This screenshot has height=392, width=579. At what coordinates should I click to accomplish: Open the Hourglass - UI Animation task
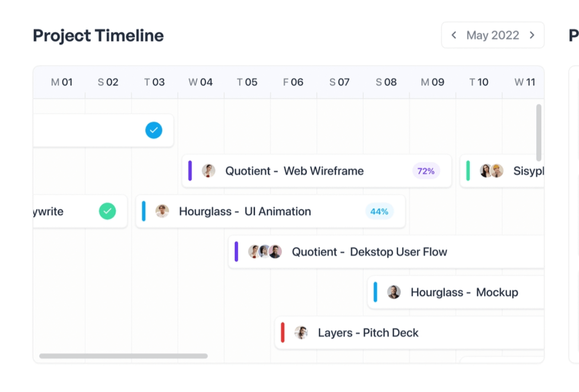245,212
